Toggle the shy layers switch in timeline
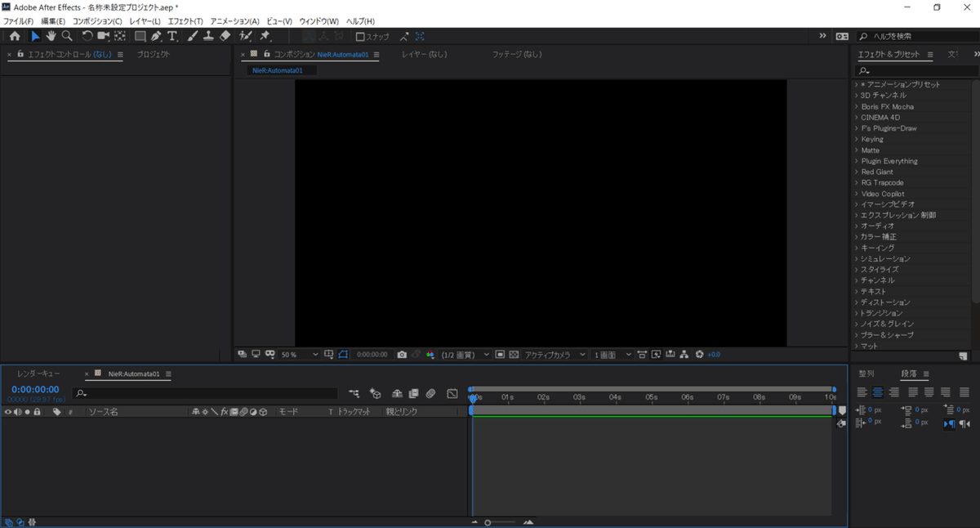The height and width of the screenshot is (528, 980). coord(397,394)
